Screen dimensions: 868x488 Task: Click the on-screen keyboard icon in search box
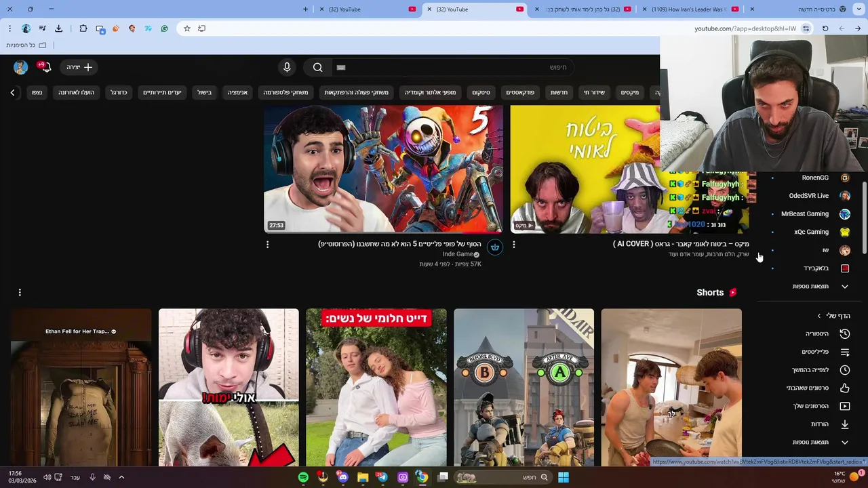pyautogui.click(x=341, y=67)
